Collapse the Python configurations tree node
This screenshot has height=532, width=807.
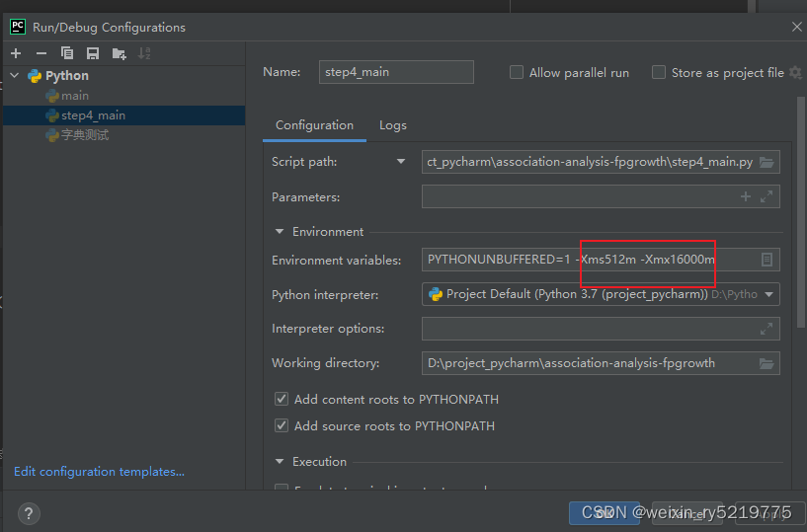[x=15, y=76]
